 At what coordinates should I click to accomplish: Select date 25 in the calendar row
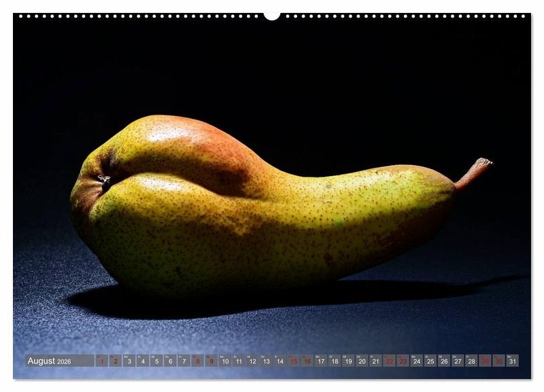click(430, 361)
